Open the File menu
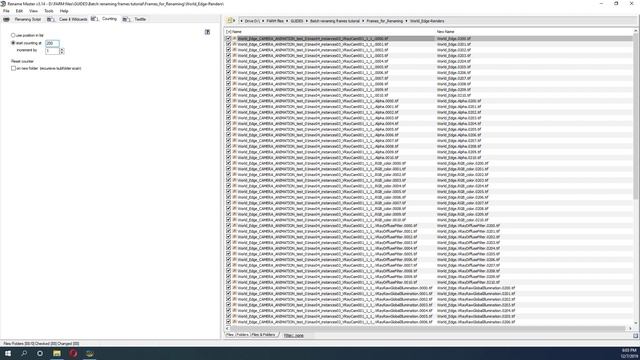The height and width of the screenshot is (360, 640). click(6, 11)
